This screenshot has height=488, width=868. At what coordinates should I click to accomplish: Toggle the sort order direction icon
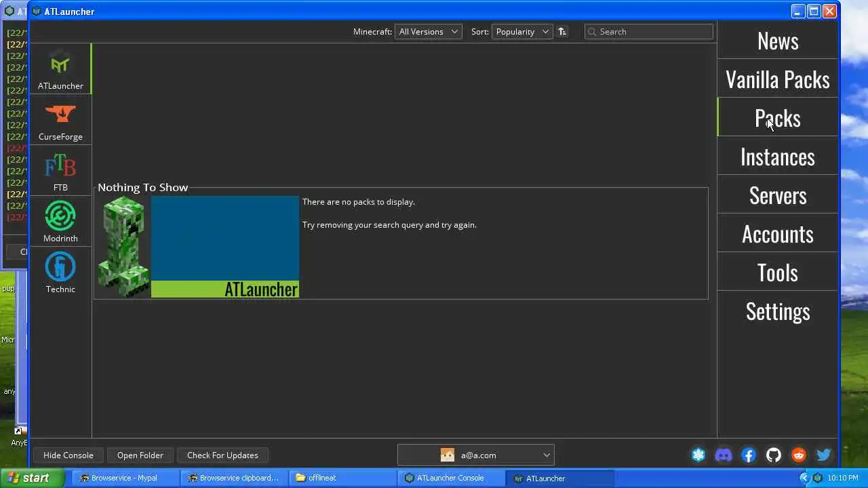[x=562, y=32]
